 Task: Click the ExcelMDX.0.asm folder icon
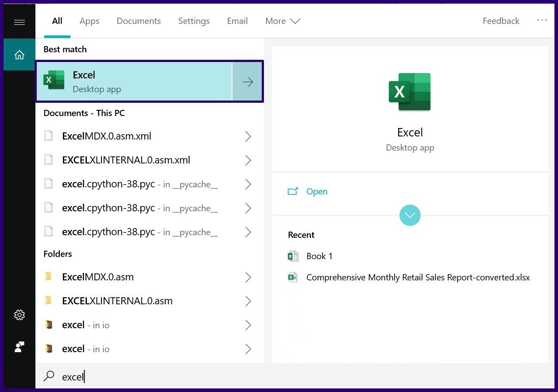click(x=49, y=277)
